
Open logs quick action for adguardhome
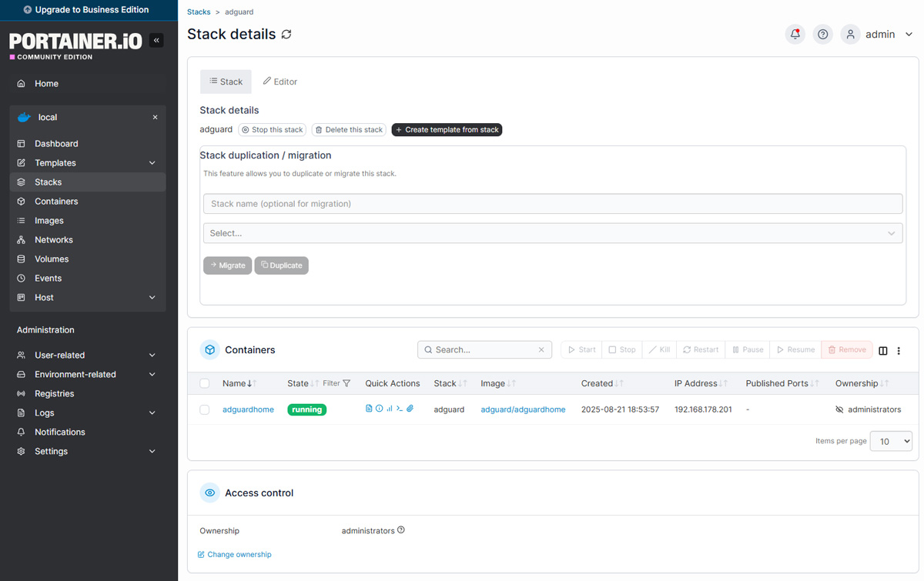pos(369,409)
